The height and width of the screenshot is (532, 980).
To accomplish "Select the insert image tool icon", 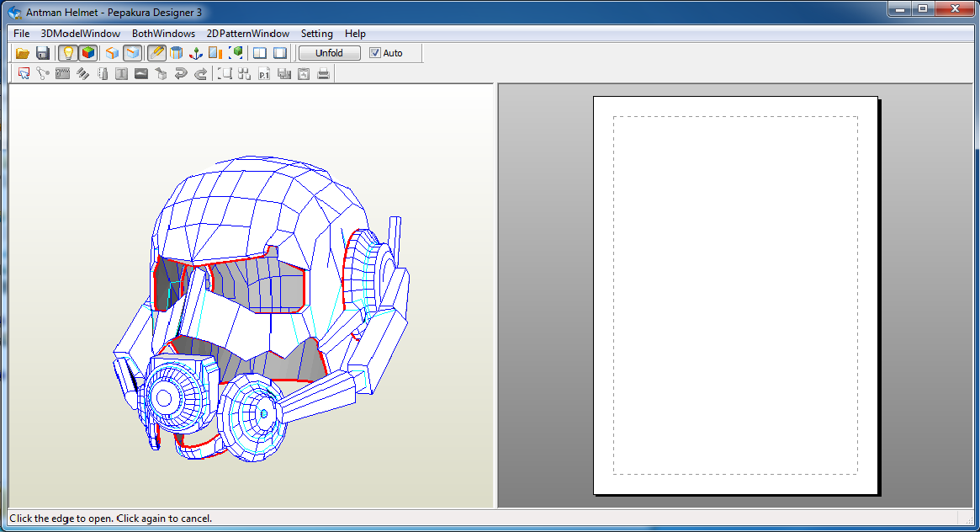I will tap(141, 74).
